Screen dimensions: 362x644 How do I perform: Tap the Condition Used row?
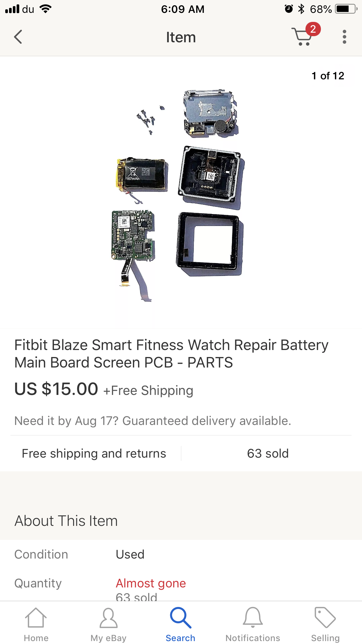pos(181,554)
